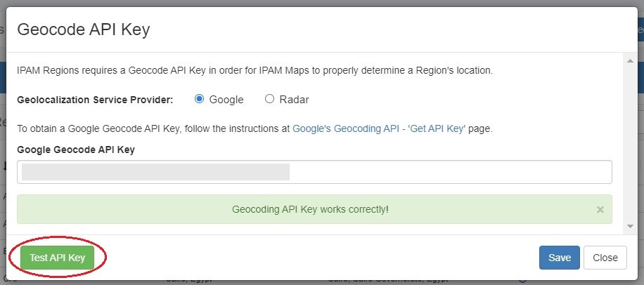Screen dimensions: 644x285
Task: Click the 'Geocode API Key' dialog title
Action: click(x=83, y=29)
